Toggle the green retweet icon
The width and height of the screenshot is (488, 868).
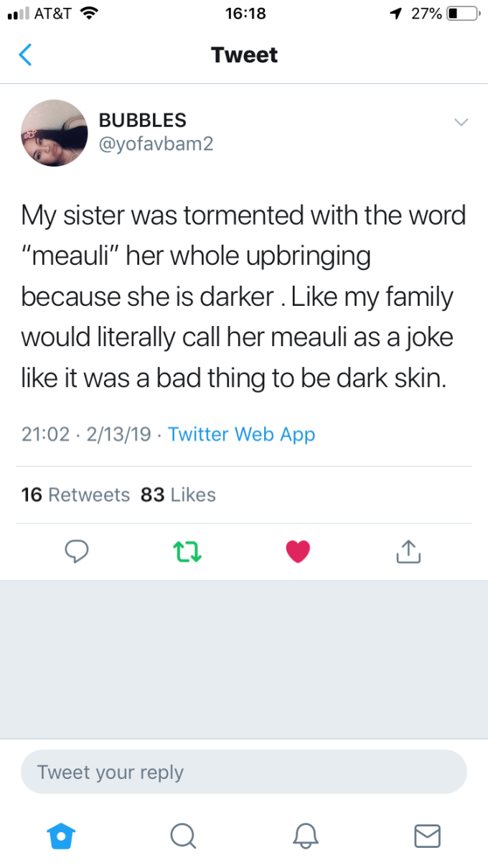click(x=187, y=551)
